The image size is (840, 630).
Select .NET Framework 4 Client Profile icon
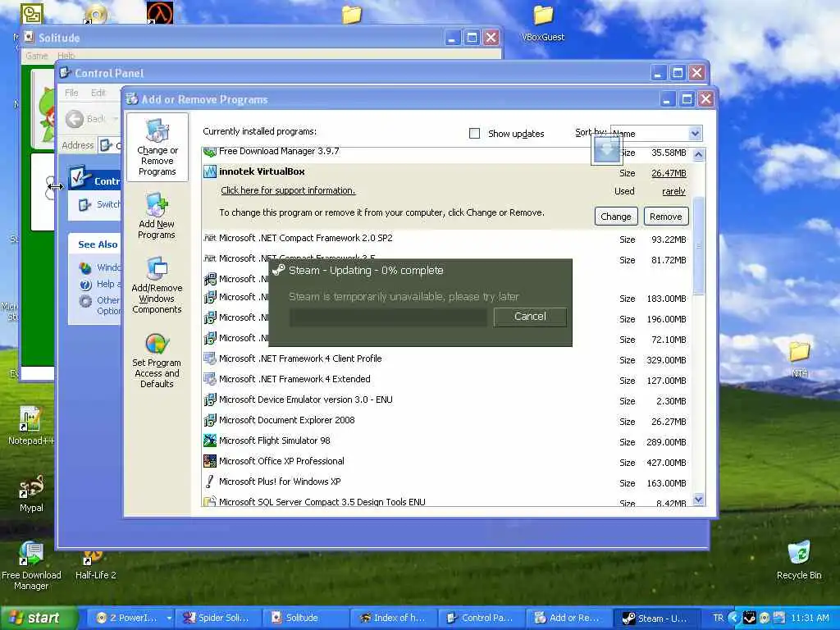[x=210, y=358]
